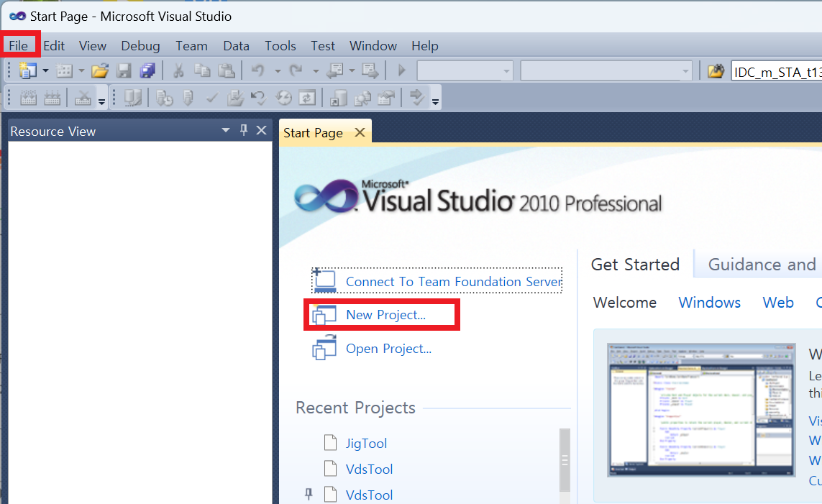The width and height of the screenshot is (822, 504).
Task: Open the Data menu
Action: tap(237, 46)
